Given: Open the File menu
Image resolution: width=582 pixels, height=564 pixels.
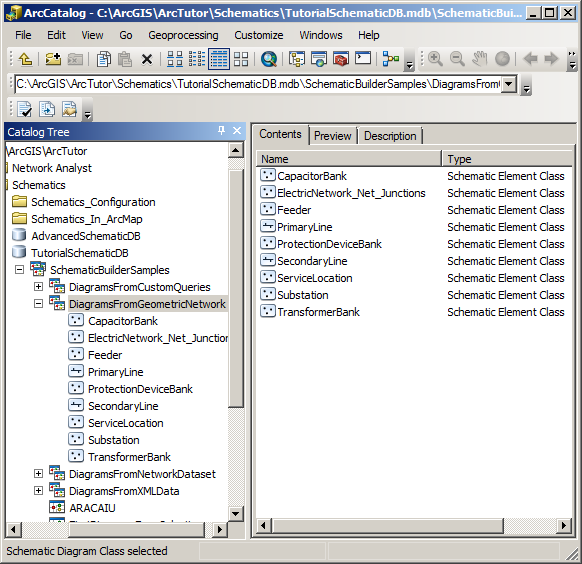Looking at the screenshot, I should coord(23,35).
